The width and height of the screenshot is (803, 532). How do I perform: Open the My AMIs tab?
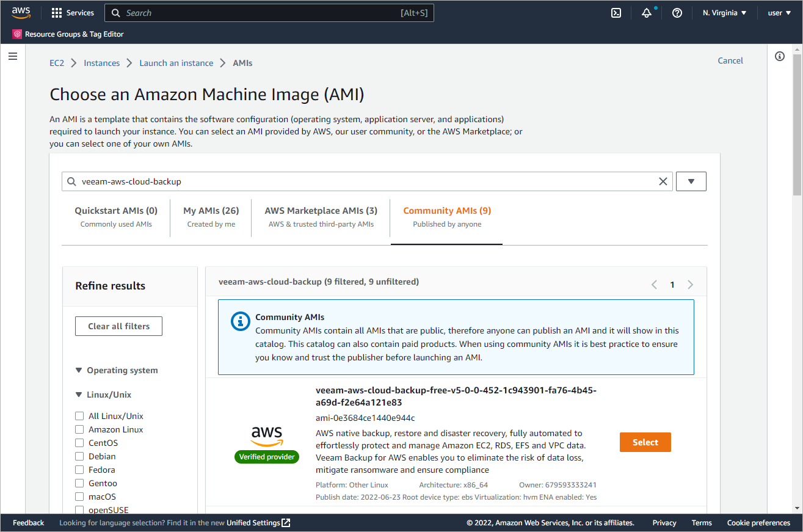click(x=211, y=216)
